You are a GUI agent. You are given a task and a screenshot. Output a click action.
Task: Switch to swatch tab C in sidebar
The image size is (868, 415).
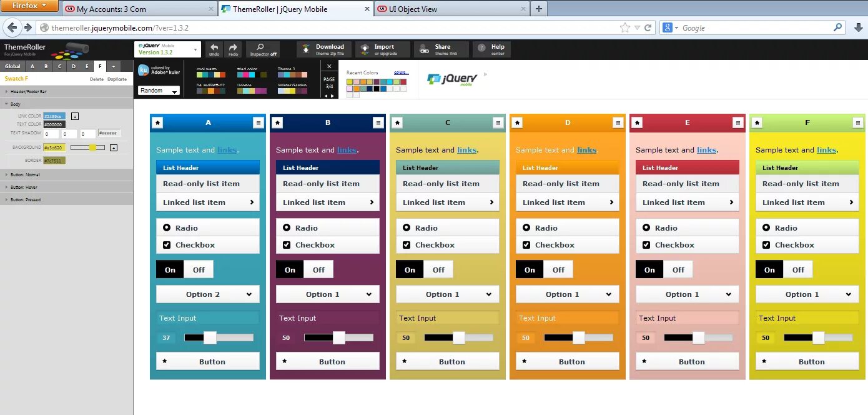click(59, 66)
